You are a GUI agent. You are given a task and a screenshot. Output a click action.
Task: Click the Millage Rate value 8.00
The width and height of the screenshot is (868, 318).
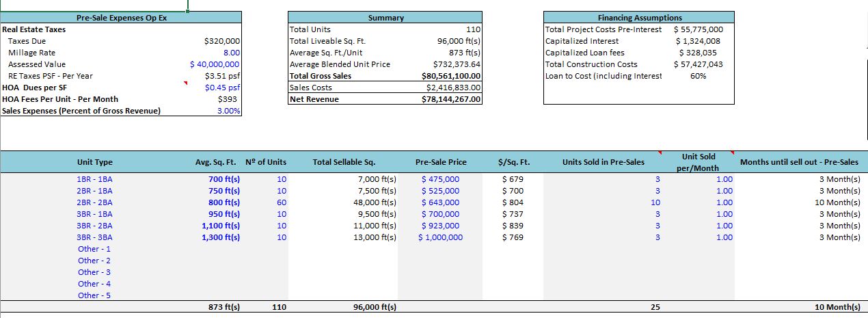coord(231,53)
